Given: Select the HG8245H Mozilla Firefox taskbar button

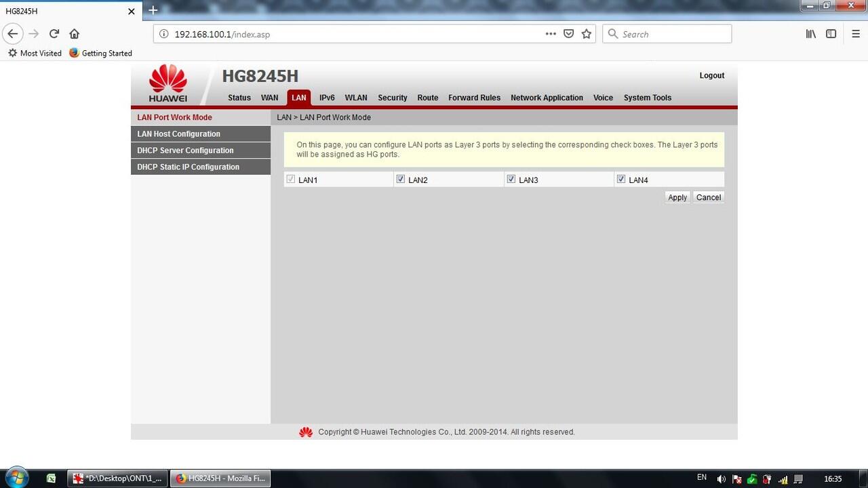Looking at the screenshot, I should coord(220,479).
